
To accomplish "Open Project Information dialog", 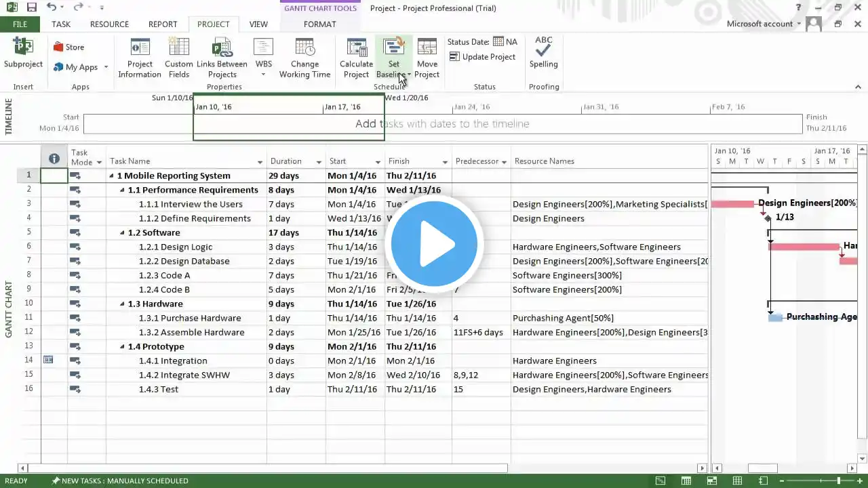I will click(x=140, y=58).
